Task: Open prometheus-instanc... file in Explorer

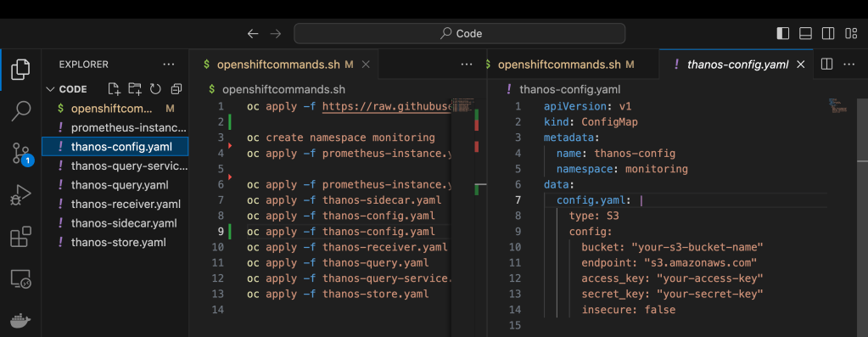Action: pos(115,128)
